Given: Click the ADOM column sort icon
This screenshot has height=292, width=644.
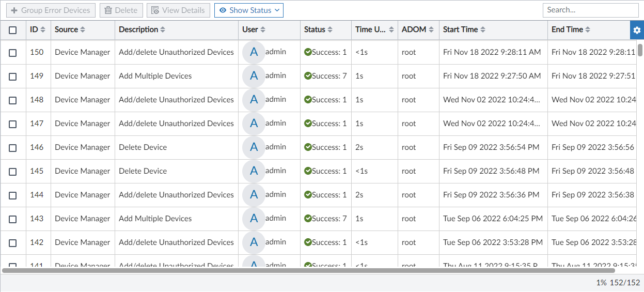Looking at the screenshot, I should (x=431, y=30).
